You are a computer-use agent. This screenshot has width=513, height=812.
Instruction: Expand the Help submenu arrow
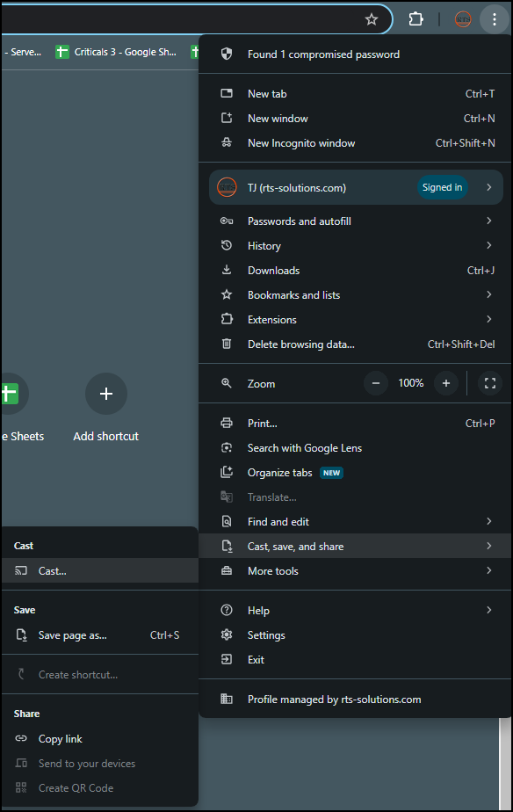tap(489, 610)
